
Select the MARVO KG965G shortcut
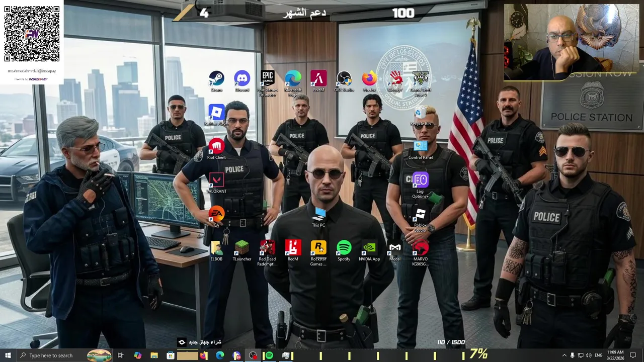pyautogui.click(x=421, y=252)
